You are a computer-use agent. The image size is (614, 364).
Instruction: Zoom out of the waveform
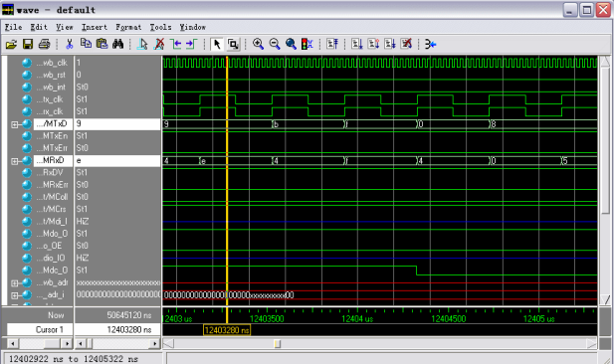(x=275, y=44)
